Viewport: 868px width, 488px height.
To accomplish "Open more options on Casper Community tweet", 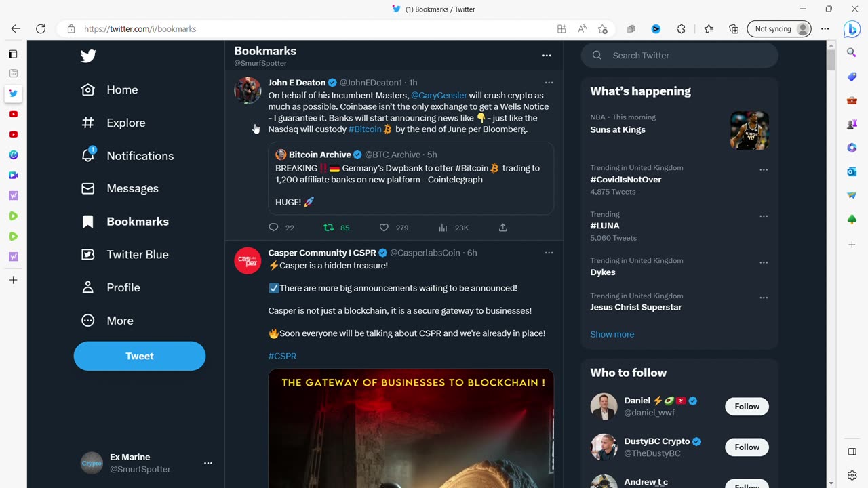I will tap(549, 253).
